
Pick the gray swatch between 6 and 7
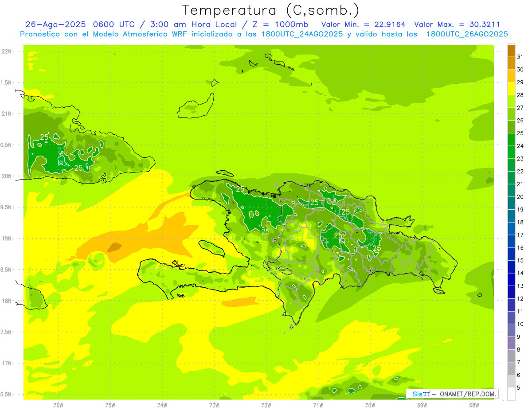pos(511,369)
